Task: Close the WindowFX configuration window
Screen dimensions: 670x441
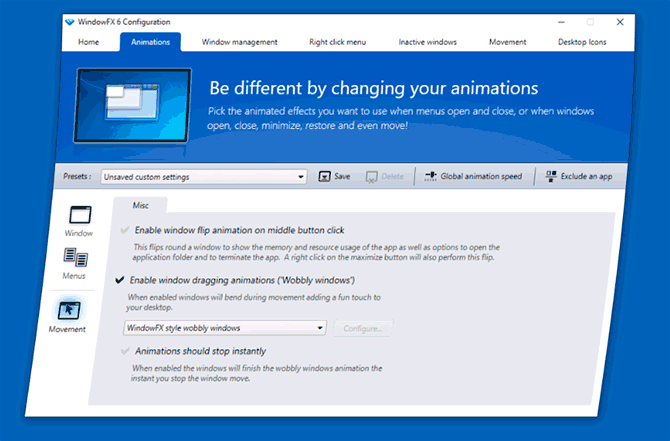Action: pos(620,22)
